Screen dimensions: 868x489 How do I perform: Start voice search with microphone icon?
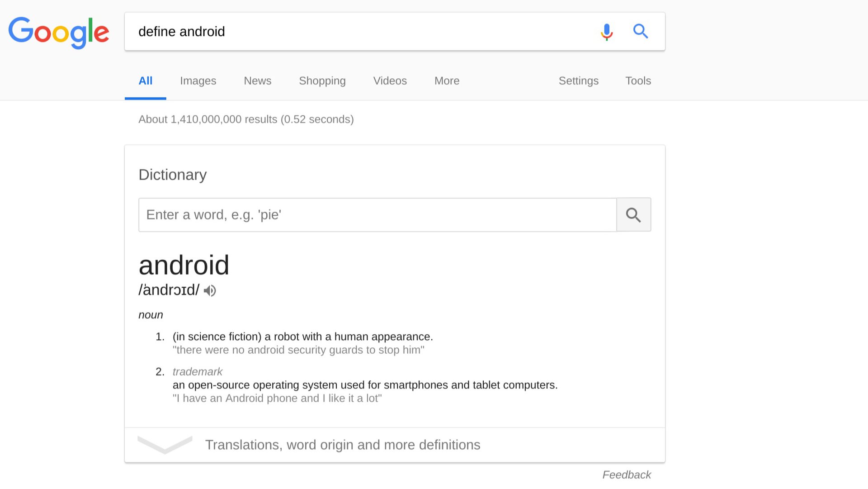coord(607,32)
